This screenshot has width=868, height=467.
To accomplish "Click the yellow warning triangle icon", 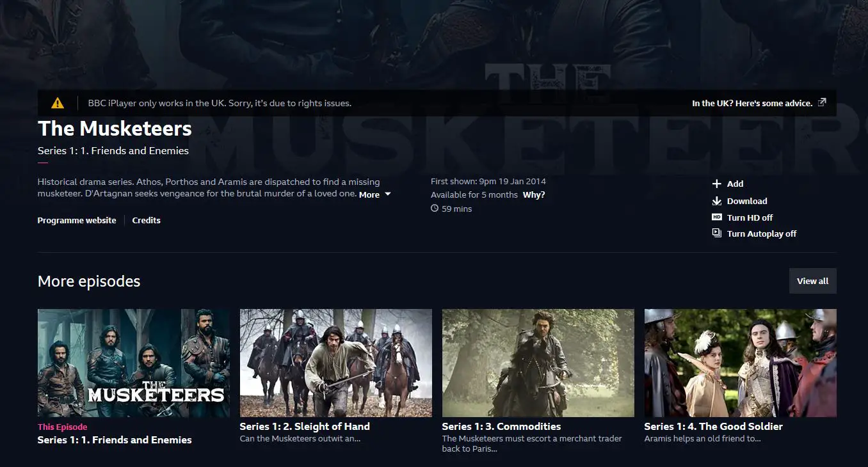I will (58, 102).
